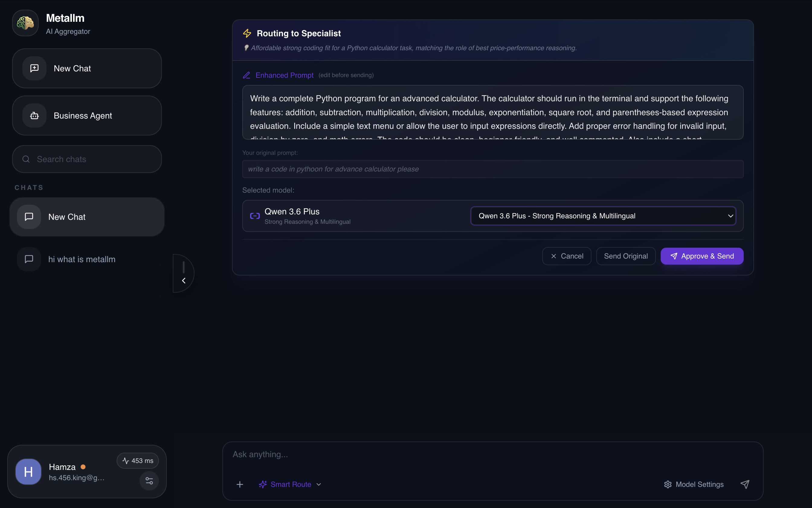Click the orange status dot beside Hamza
The height and width of the screenshot is (508, 812).
tap(83, 467)
